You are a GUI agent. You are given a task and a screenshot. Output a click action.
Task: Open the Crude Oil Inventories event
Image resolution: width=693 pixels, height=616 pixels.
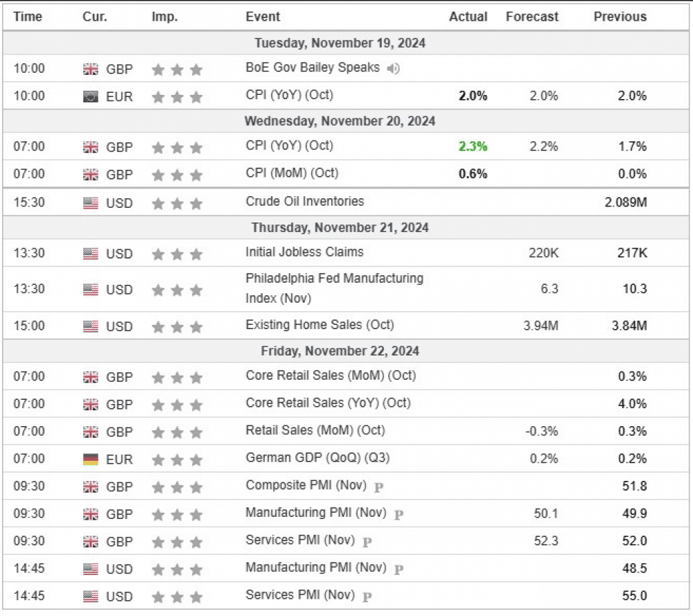click(x=305, y=202)
